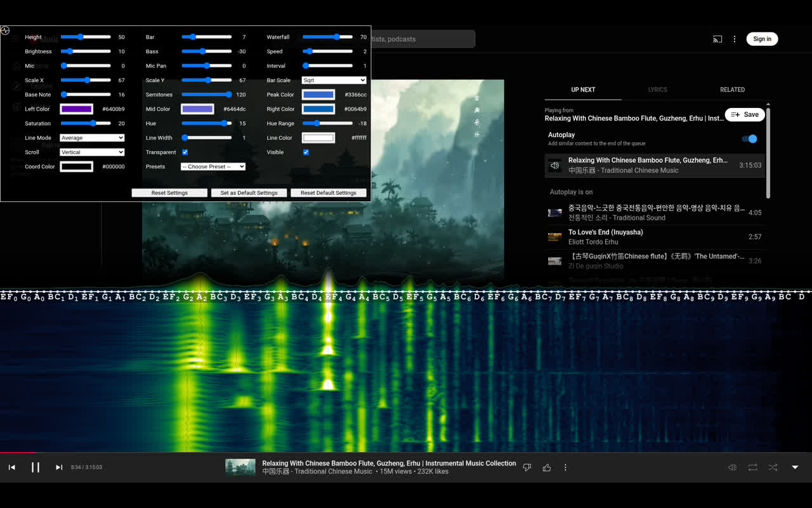Adjust the Mic Pan slider

click(x=207, y=66)
